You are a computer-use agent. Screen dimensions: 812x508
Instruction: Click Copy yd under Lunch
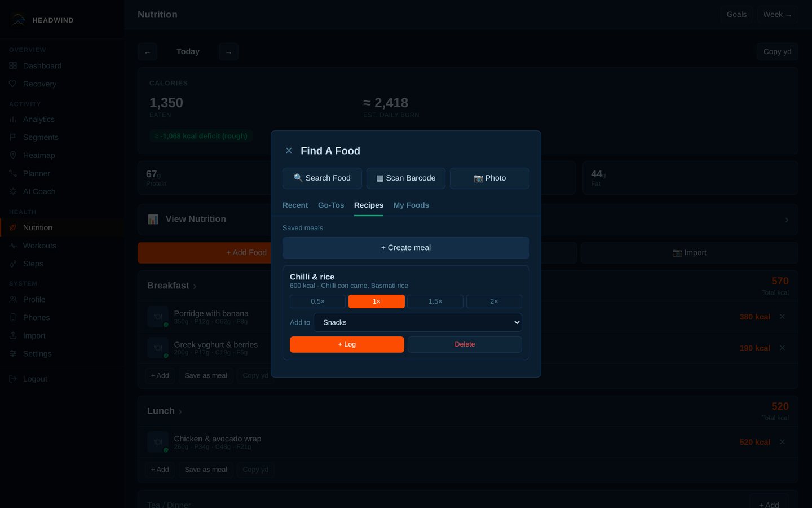point(255,470)
